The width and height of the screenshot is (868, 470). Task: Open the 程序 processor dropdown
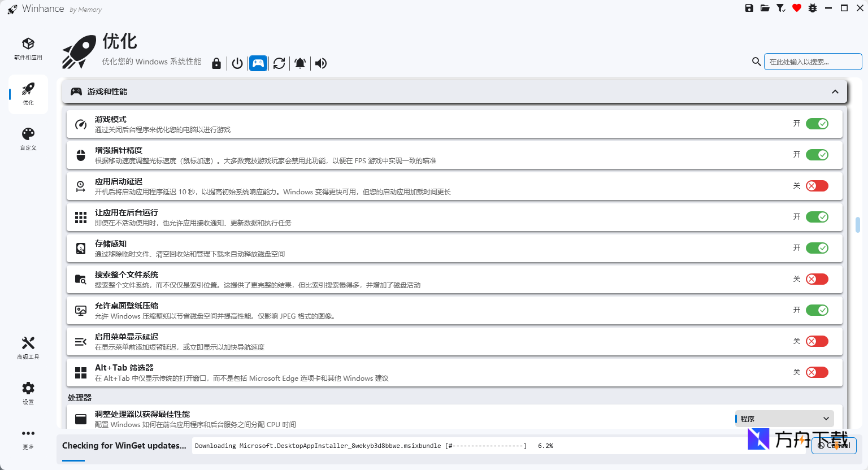tap(784, 419)
